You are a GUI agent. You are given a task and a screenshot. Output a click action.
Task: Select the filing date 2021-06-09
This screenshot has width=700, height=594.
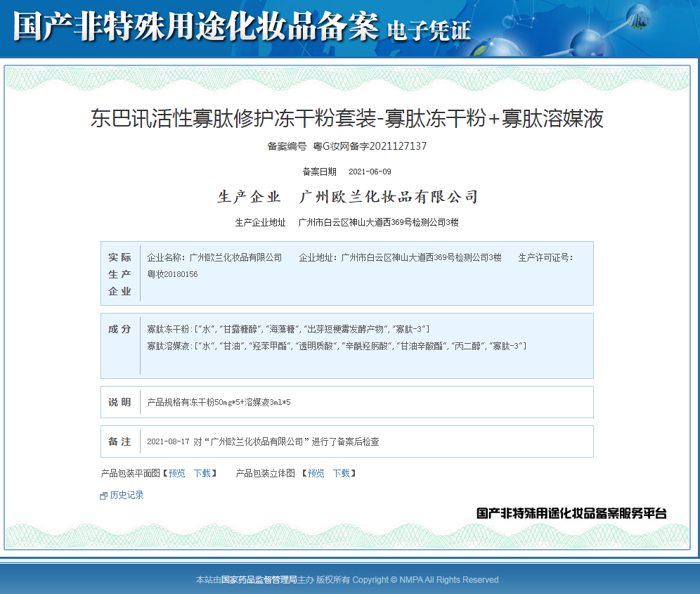tap(370, 172)
